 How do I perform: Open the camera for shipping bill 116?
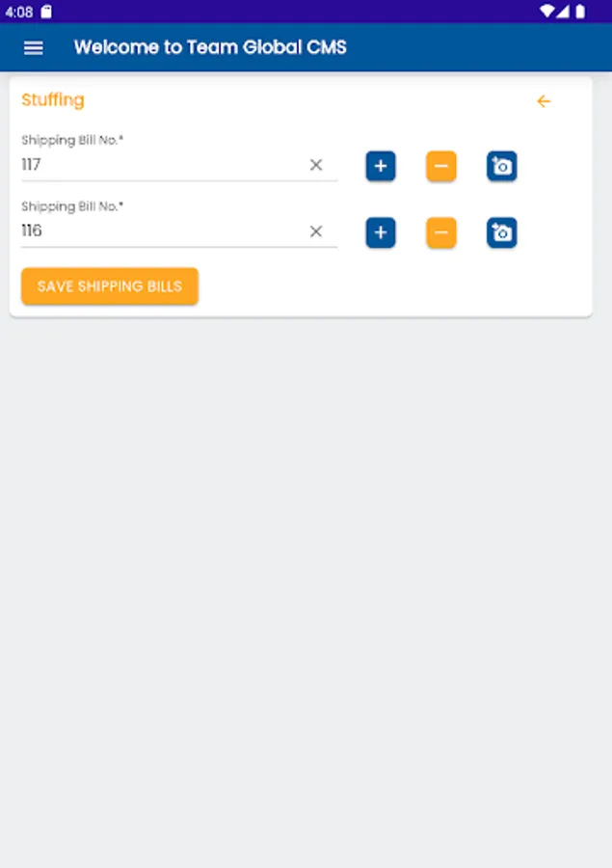[501, 232]
